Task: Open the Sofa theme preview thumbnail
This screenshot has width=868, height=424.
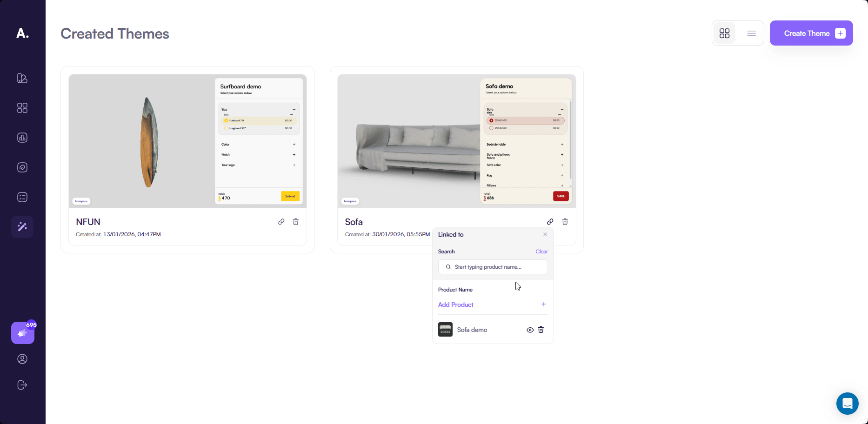Action: pyautogui.click(x=409, y=141)
